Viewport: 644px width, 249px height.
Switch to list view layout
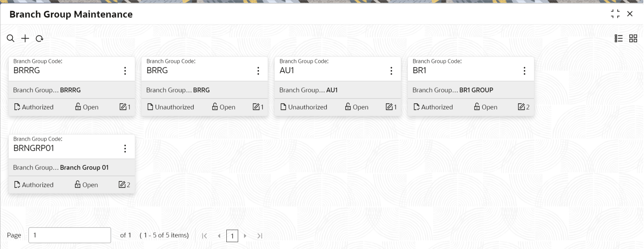(x=619, y=39)
